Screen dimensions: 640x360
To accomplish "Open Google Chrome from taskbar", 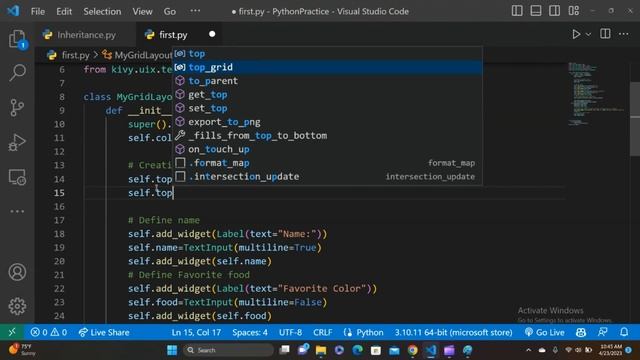I will [x=413, y=350].
